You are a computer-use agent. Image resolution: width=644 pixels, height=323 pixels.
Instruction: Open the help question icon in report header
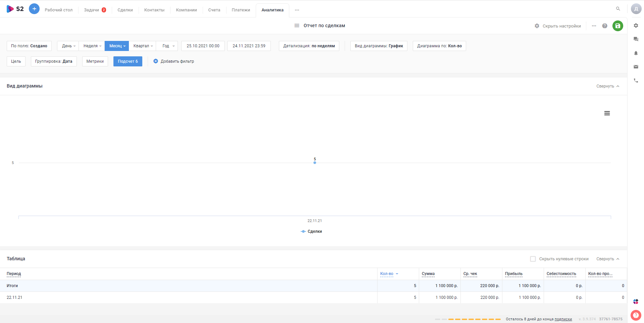coord(605,26)
